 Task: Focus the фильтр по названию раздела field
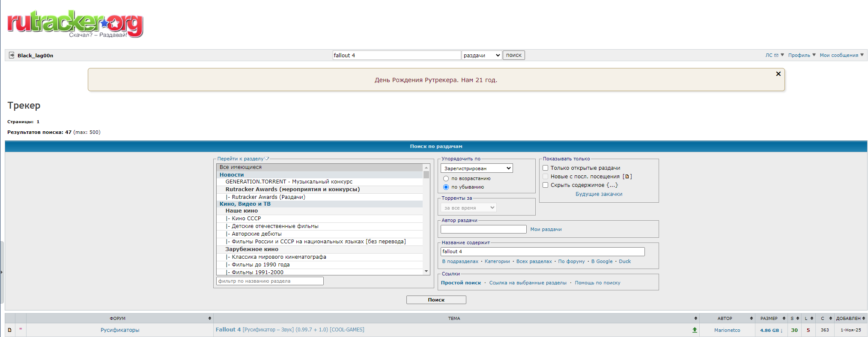(270, 281)
